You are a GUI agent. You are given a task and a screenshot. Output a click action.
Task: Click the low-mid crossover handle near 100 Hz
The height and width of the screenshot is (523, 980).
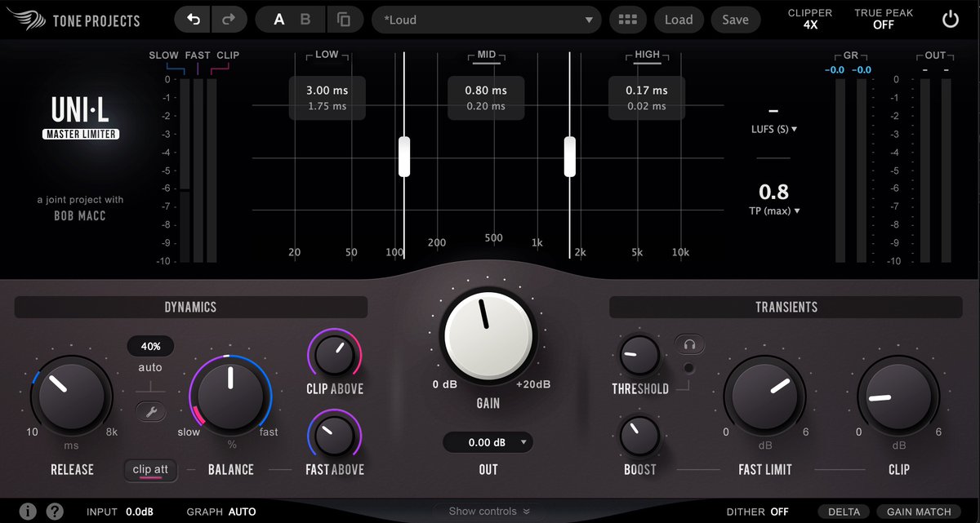pyautogui.click(x=403, y=157)
